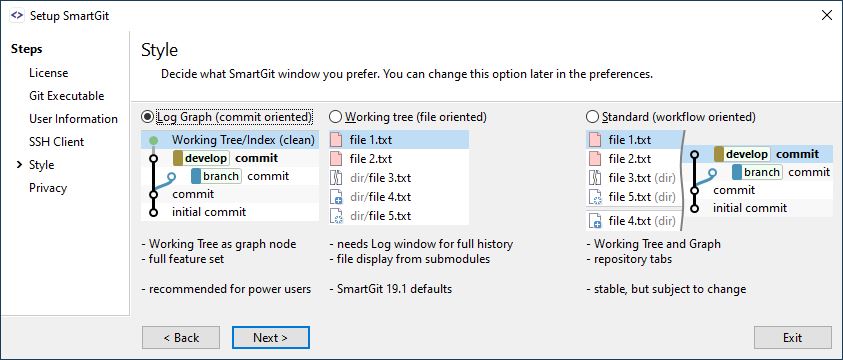Viewport: 843px width, 360px height.
Task: Click the < Back button
Action: coord(181,337)
